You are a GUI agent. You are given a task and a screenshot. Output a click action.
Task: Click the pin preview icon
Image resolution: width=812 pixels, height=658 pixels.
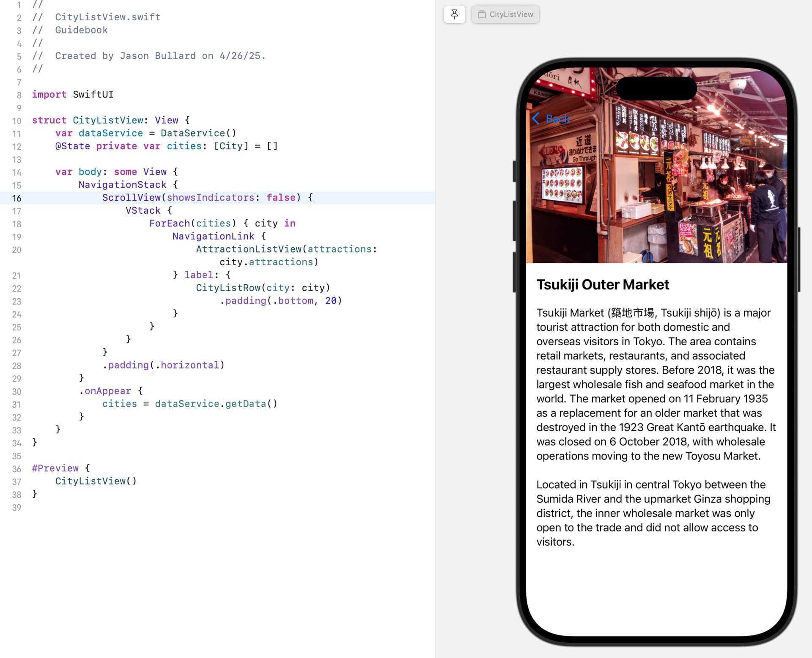tap(454, 14)
